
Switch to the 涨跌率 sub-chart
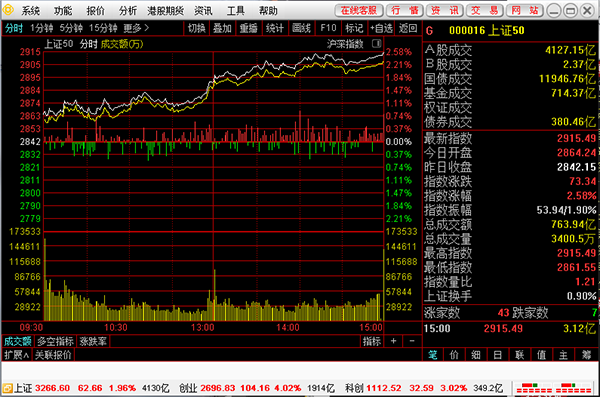[93, 341]
